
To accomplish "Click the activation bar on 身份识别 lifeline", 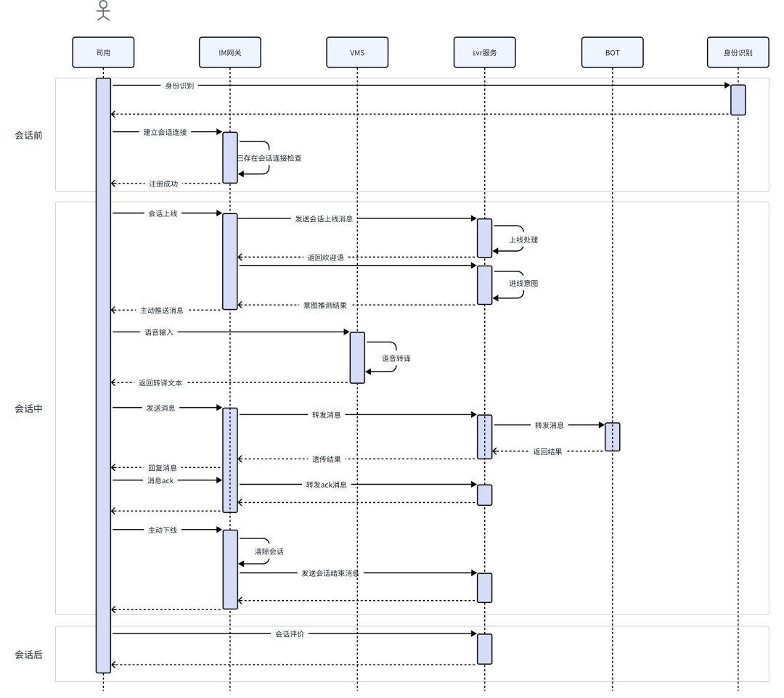I will [738, 100].
